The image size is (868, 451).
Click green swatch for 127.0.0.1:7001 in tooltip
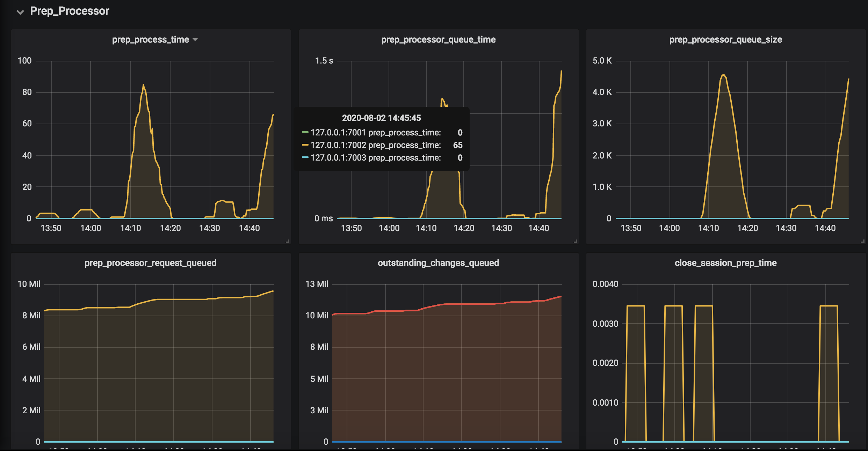point(305,132)
